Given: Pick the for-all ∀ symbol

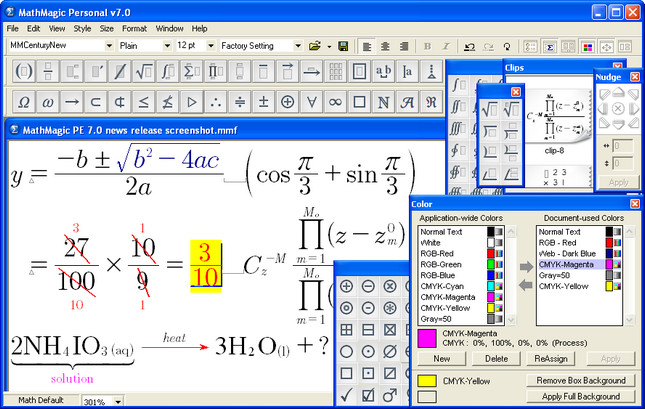Looking at the screenshot, I should (x=311, y=102).
